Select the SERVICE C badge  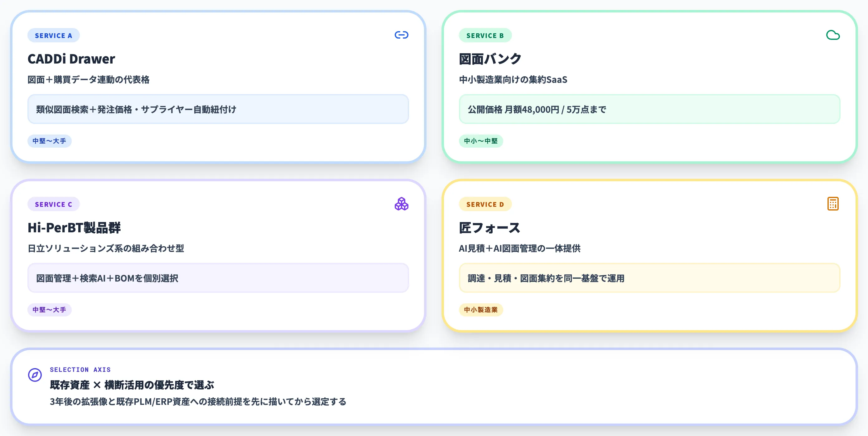[x=54, y=204]
